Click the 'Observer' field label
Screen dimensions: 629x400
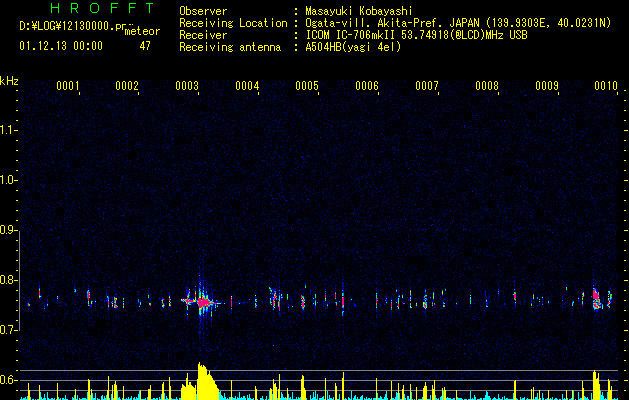[203, 11]
